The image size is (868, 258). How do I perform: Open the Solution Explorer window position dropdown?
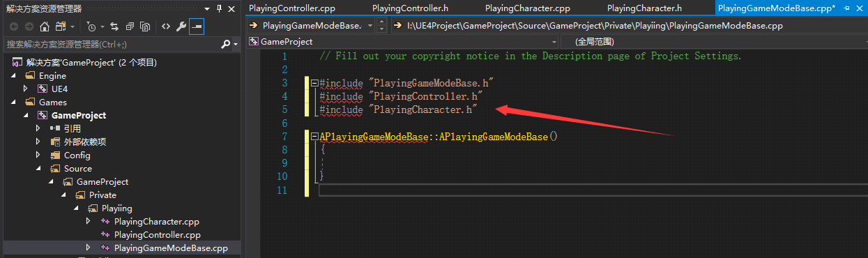(x=206, y=8)
